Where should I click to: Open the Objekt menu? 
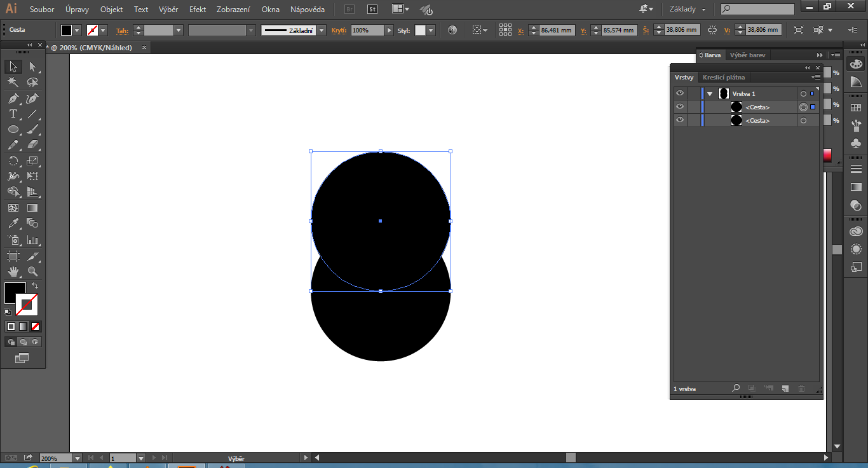(x=111, y=10)
